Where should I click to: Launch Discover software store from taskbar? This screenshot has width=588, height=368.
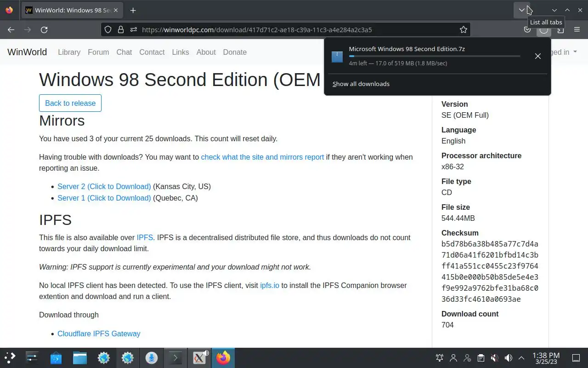pos(56,357)
